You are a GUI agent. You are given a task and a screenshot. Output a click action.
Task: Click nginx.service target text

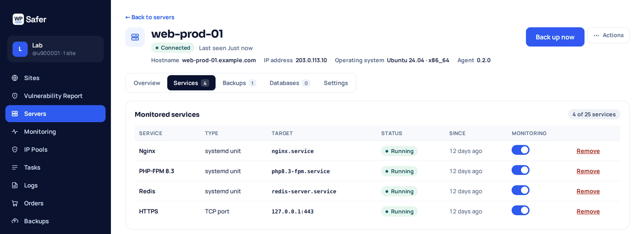(292, 151)
